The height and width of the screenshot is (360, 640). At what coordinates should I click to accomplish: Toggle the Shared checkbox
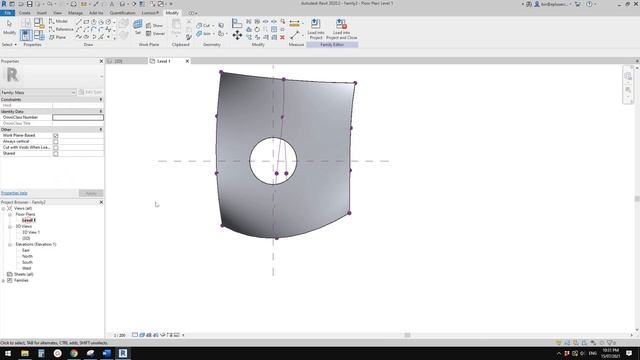click(x=56, y=153)
